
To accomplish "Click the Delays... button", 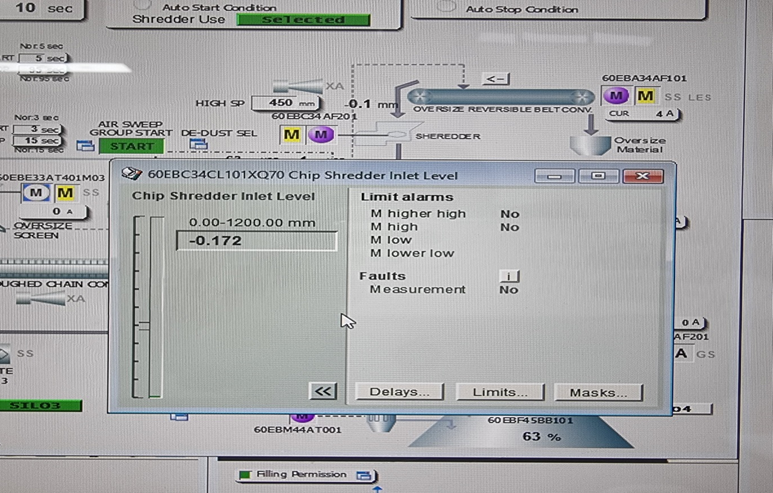I will tap(399, 392).
